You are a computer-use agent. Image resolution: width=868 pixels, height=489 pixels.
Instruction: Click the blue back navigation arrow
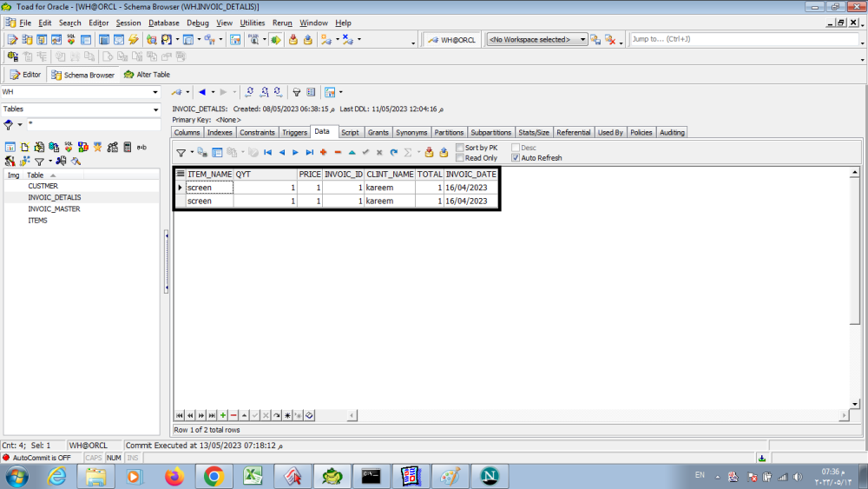coord(202,92)
